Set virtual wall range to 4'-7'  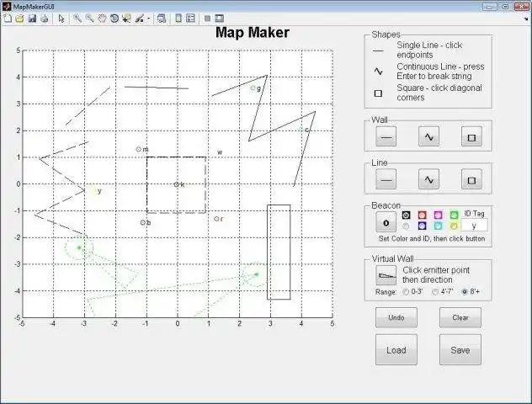pyautogui.click(x=443, y=292)
